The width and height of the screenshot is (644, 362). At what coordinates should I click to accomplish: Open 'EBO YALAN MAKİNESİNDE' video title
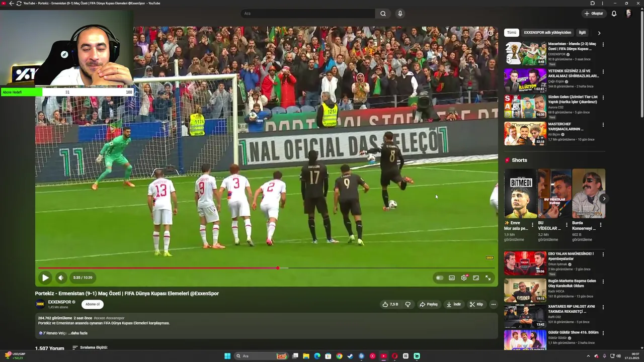[x=571, y=256]
